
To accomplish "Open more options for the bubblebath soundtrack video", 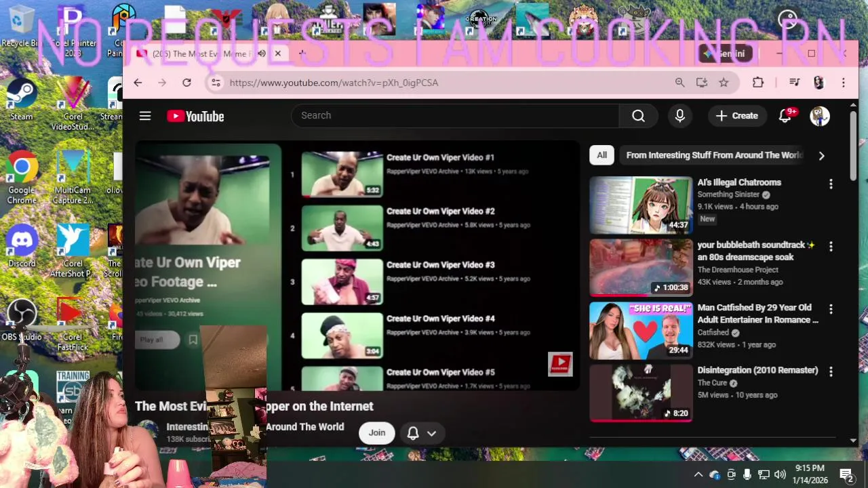I will tap(831, 246).
